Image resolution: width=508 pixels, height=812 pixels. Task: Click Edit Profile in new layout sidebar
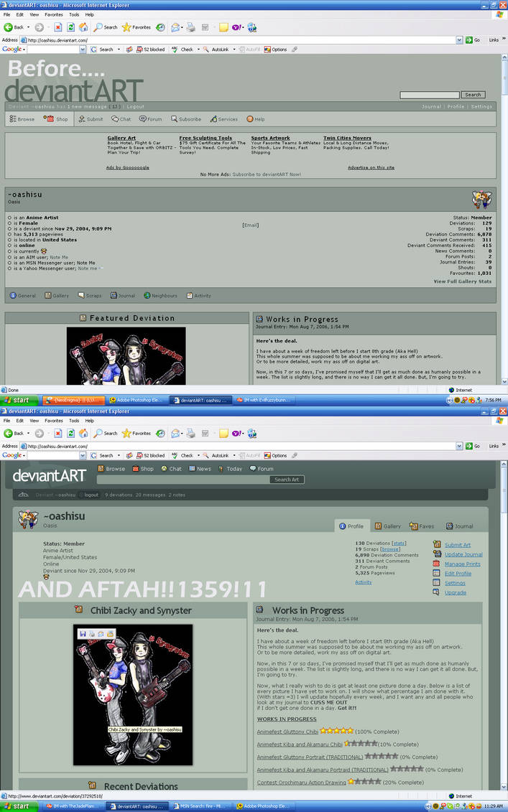pos(458,573)
